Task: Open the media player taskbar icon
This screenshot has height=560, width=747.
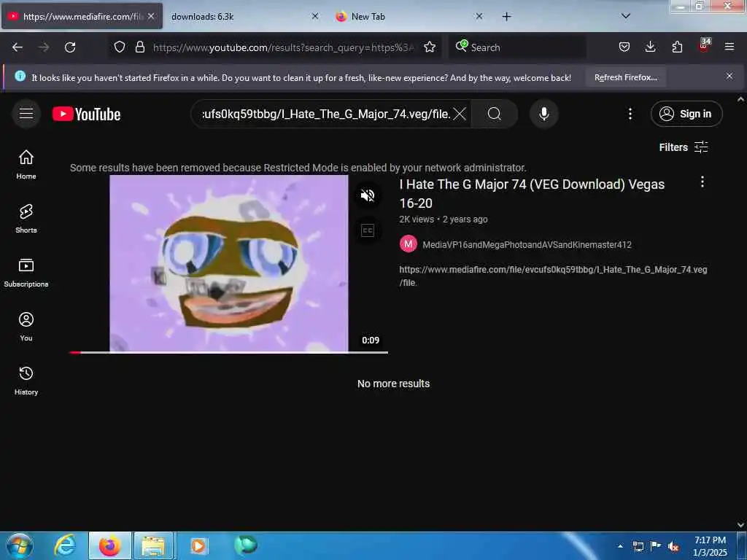Action: pos(198,545)
